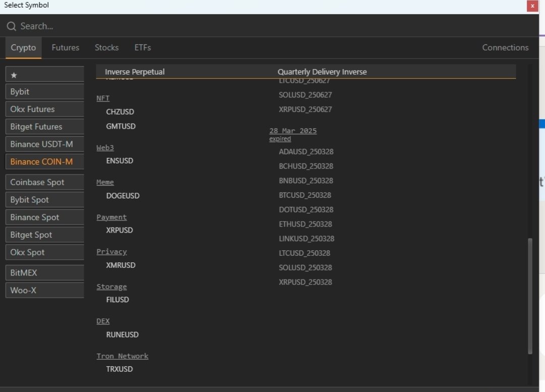Click the Tron Network category heading

point(122,356)
